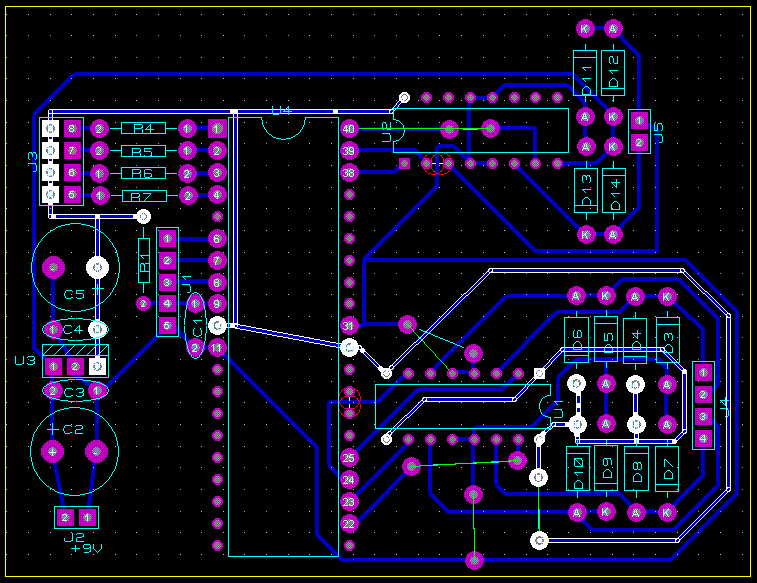Click the J5 connector label
This screenshot has width=757, height=583.
pos(659,133)
